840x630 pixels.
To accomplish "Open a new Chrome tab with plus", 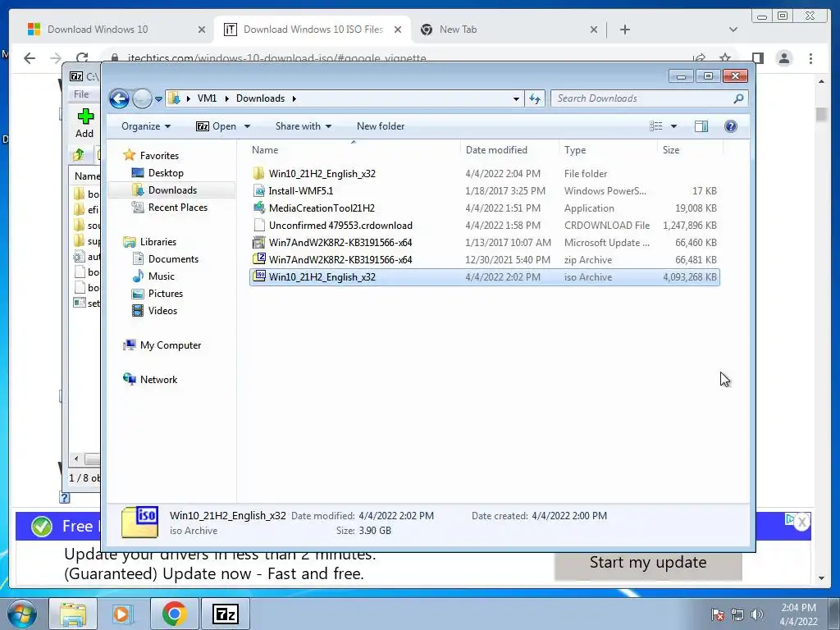I will click(x=624, y=30).
